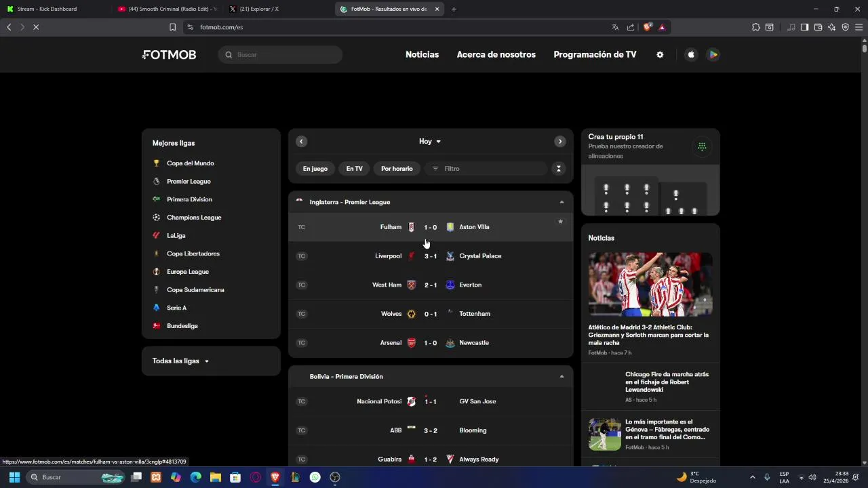Click the collapse-all leagues icon beside Filtro

pyautogui.click(x=558, y=169)
